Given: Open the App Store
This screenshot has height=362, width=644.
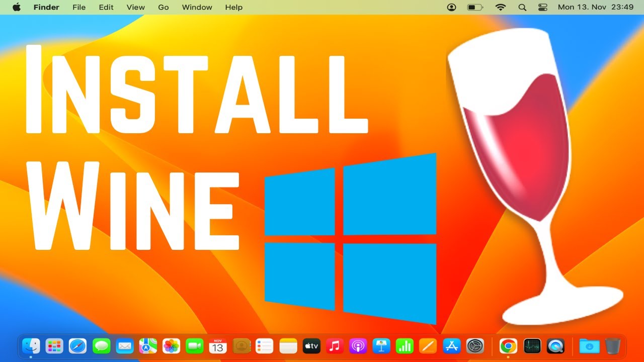Looking at the screenshot, I should [452, 346].
